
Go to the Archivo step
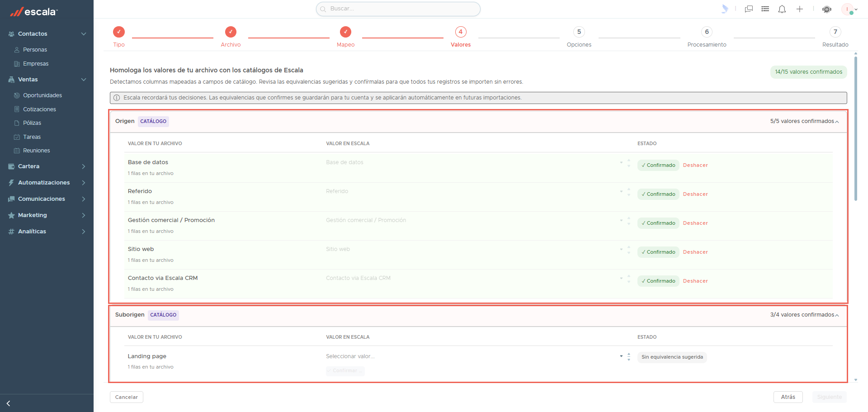(x=231, y=37)
